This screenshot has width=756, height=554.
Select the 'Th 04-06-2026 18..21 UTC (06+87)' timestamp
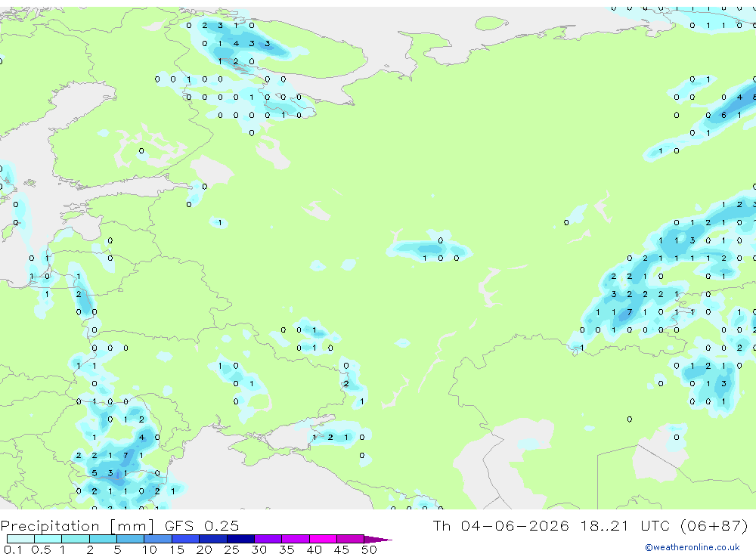590,525
